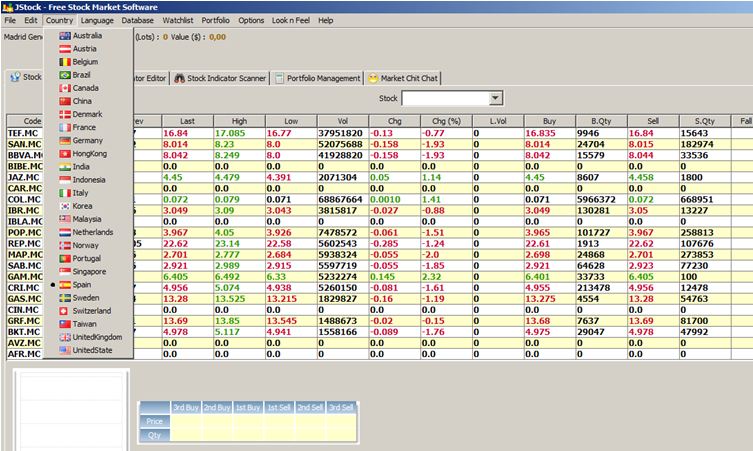
Task: Click the Germany flag icon
Action: pyautogui.click(x=65, y=140)
